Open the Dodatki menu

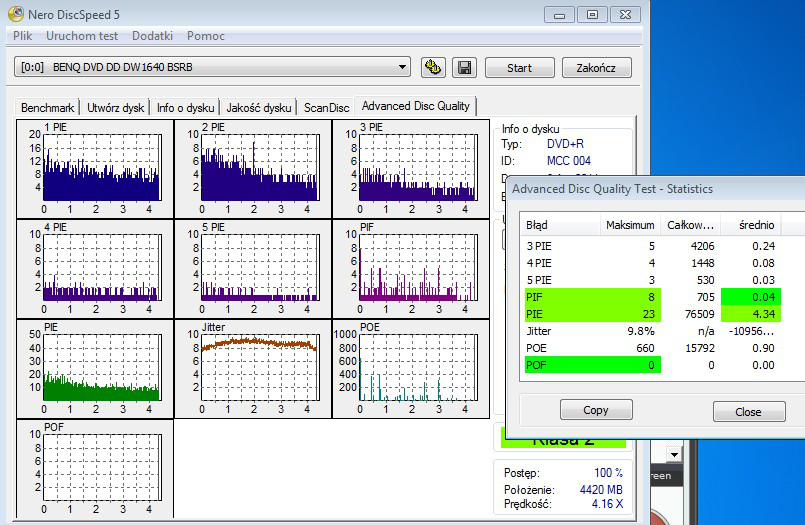[152, 36]
